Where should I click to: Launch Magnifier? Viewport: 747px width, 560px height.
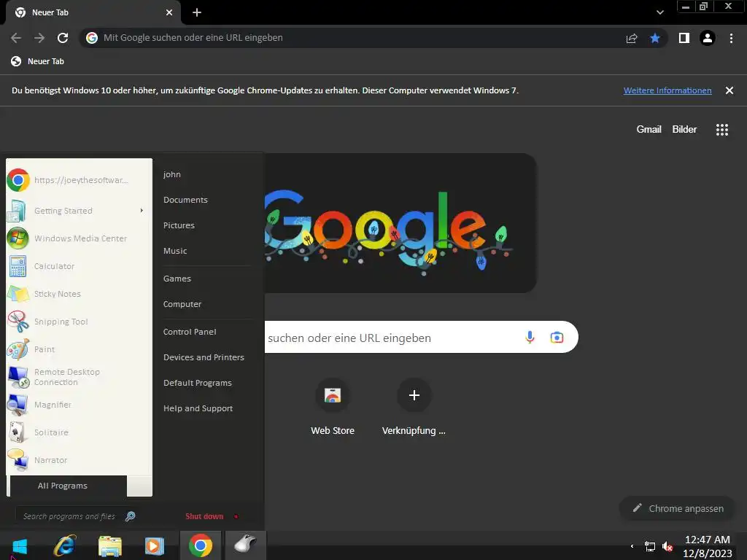(79, 405)
